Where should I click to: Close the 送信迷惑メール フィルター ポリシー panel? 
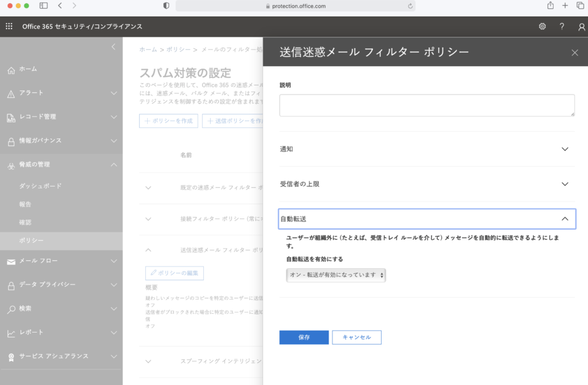(x=574, y=52)
